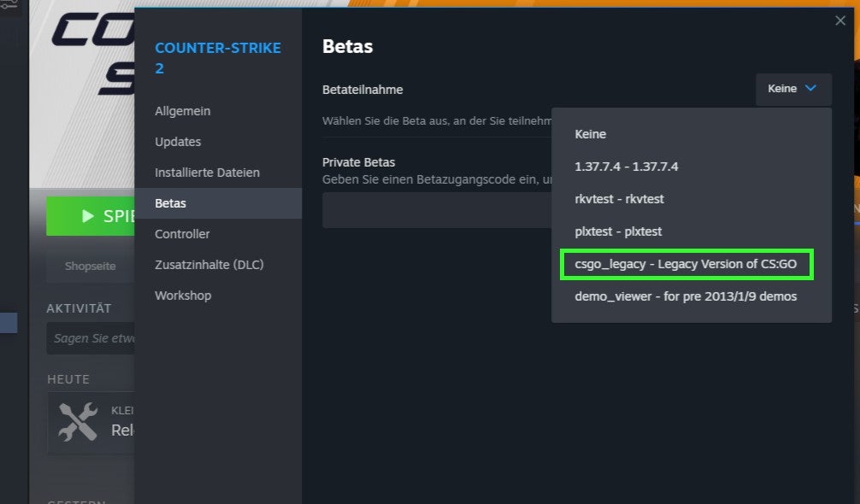Choose the 1.37.7.4 - 1.37.7.4 beta
Image resolution: width=860 pixels, height=504 pixels.
click(x=691, y=167)
